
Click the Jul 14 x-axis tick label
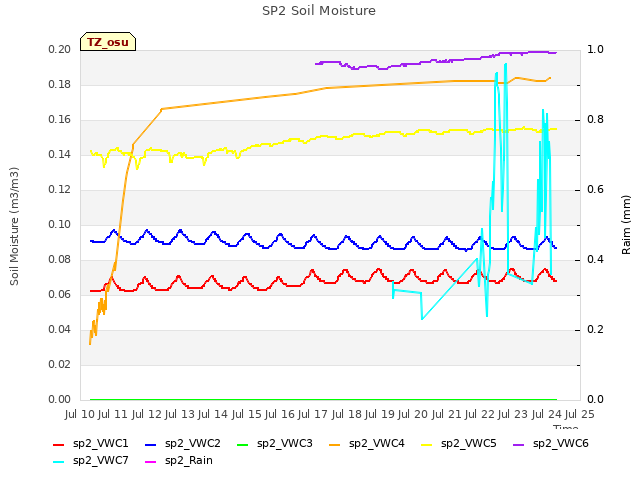point(215,414)
